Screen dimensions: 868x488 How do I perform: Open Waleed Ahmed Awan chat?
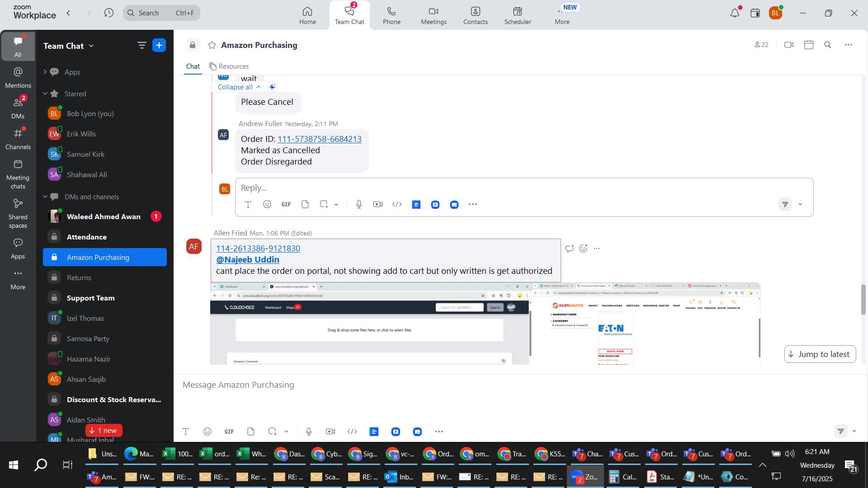(x=105, y=217)
